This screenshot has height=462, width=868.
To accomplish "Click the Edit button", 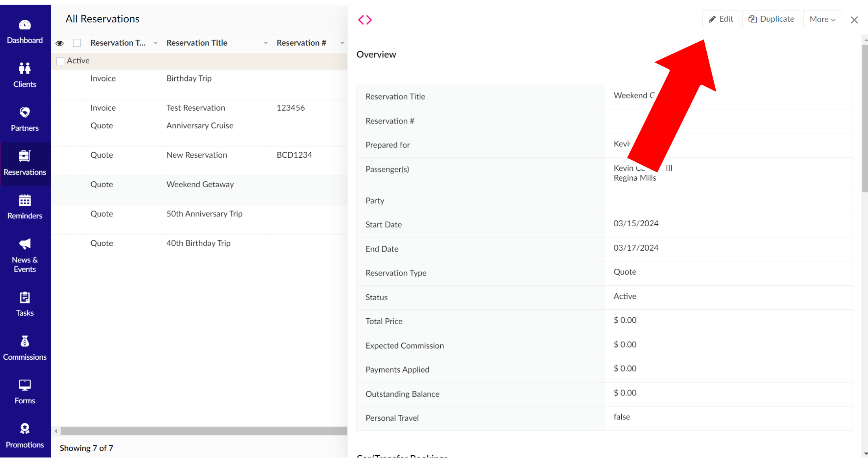I will 720,19.
